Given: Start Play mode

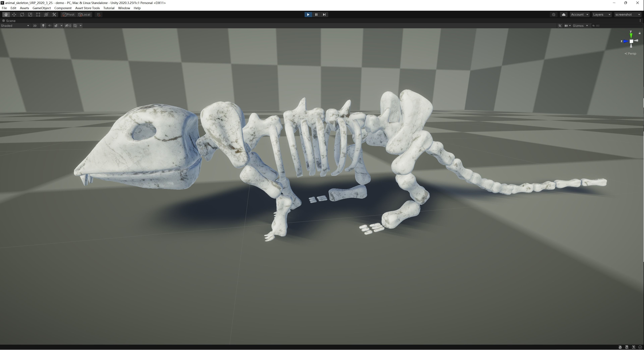Looking at the screenshot, I should (308, 15).
